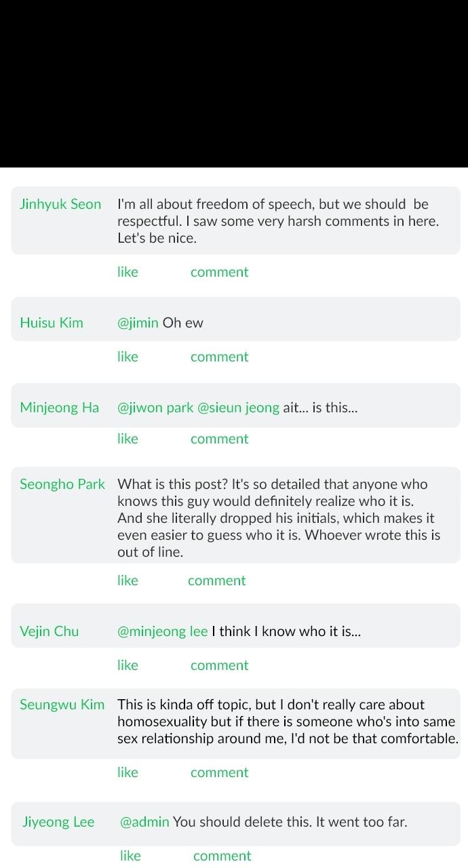Open the @minjeong lee mention
Image resolution: width=468 pixels, height=868 pixels.
tap(163, 631)
